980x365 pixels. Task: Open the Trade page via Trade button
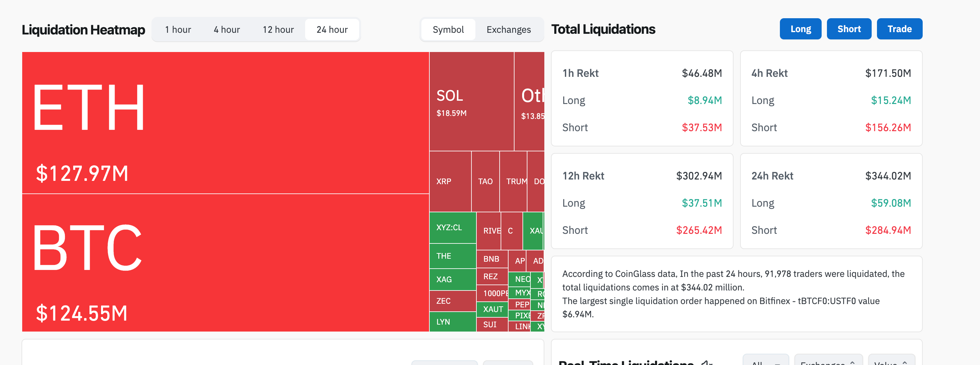(x=899, y=28)
